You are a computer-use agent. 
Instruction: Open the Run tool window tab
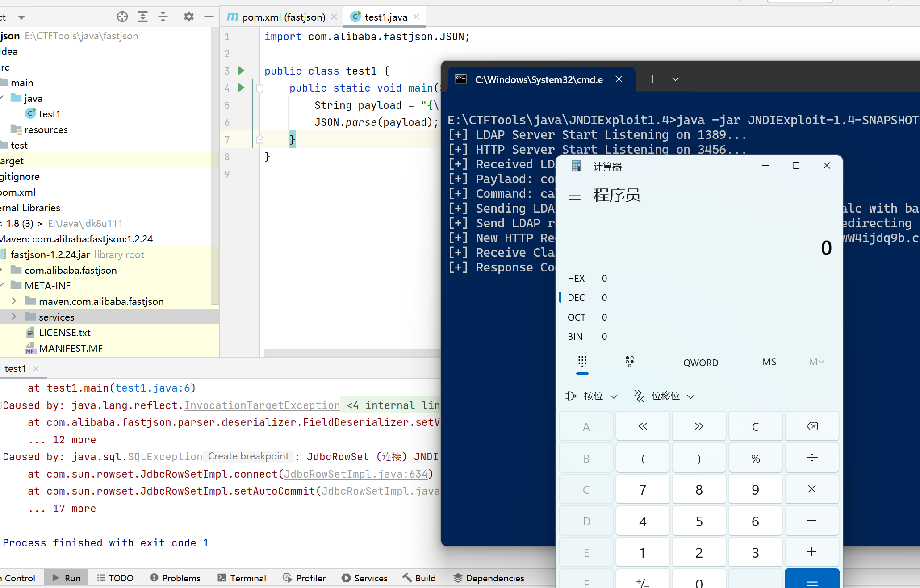point(67,578)
